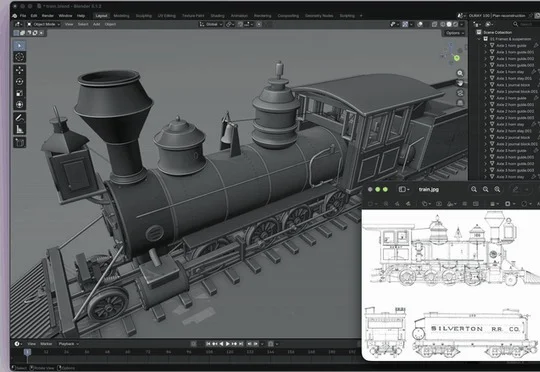540x372 pixels.
Task: Open the viewport Add menu
Action: (96, 24)
